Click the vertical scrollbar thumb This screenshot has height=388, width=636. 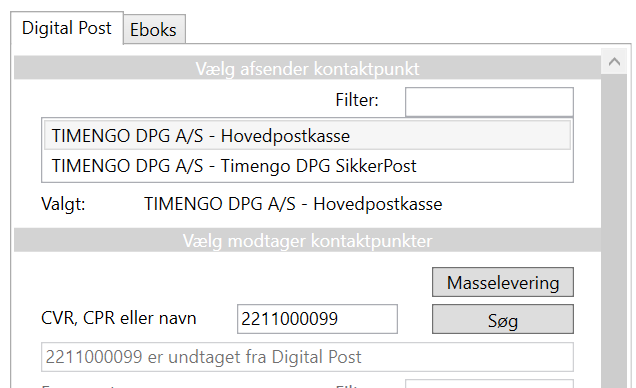tap(614, 231)
